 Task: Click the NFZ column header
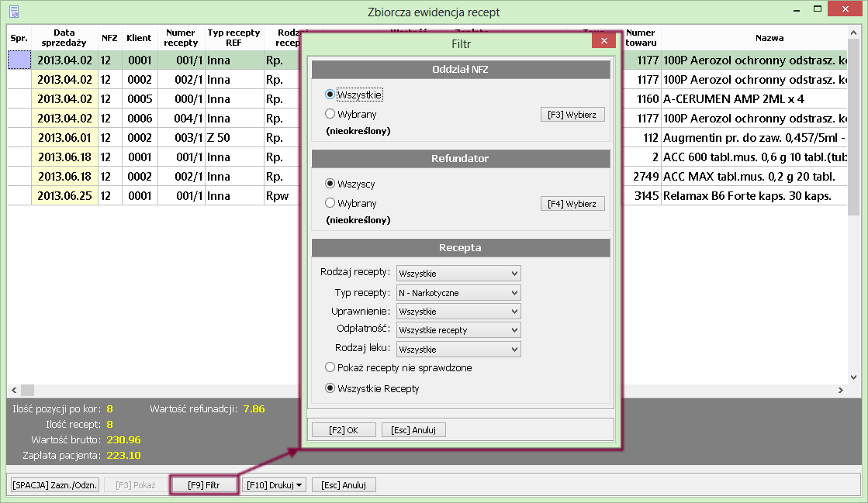[109, 38]
